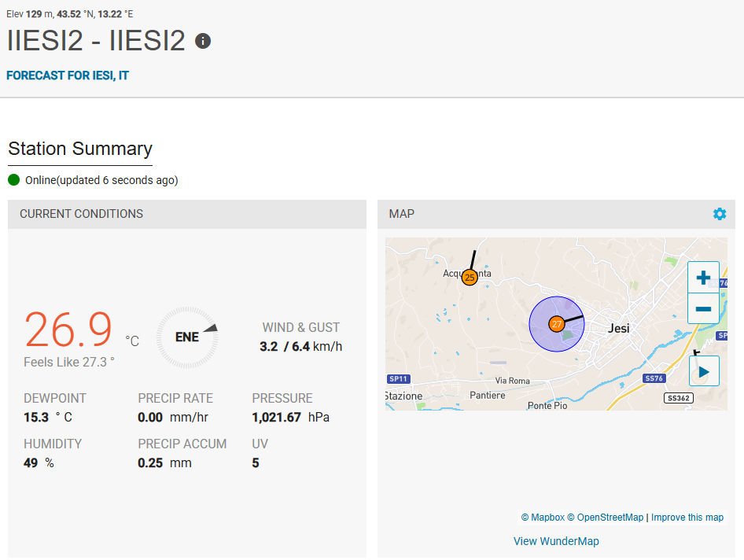Click the 26.9 temperature reading
Screen dimensions: 744x560
click(x=68, y=330)
